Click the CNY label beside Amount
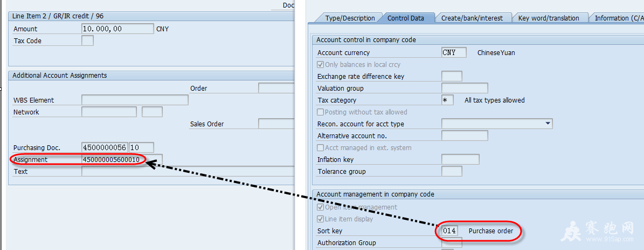 point(163,29)
